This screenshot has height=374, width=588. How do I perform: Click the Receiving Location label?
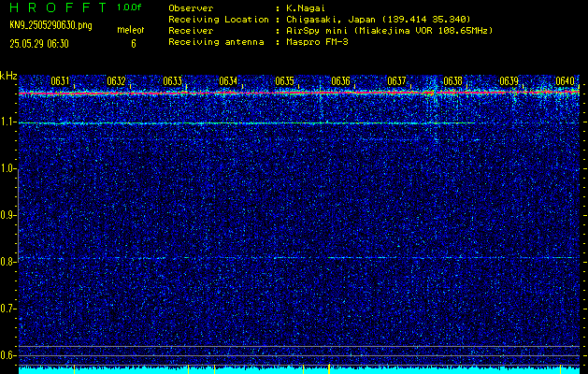point(219,20)
